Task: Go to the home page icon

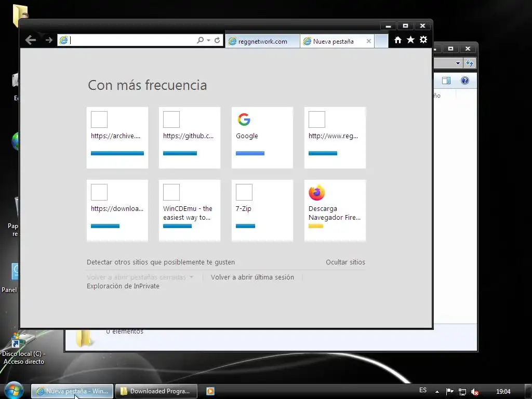Action: [398, 39]
